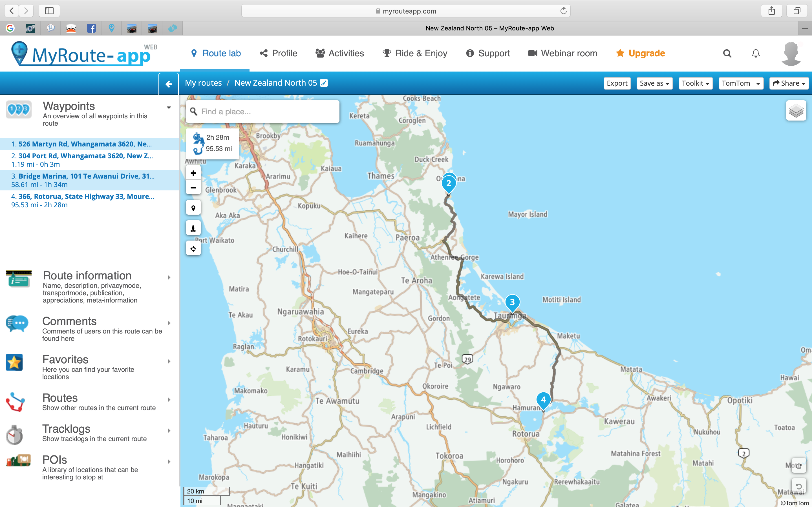Open the Activities menu

click(x=339, y=53)
